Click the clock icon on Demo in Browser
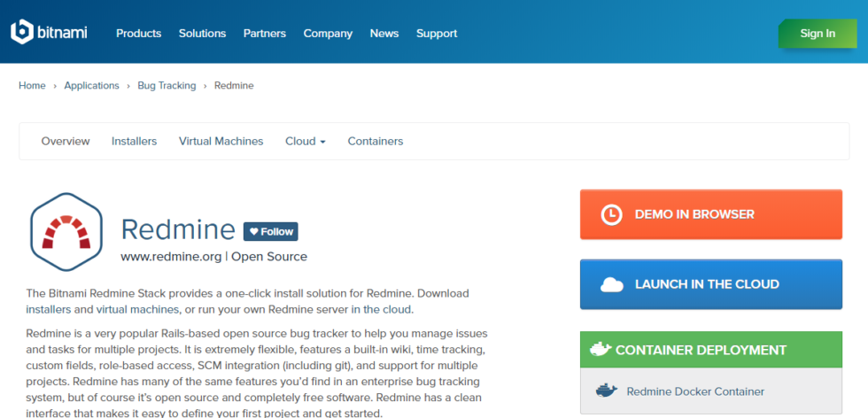868x418 pixels. click(x=612, y=214)
